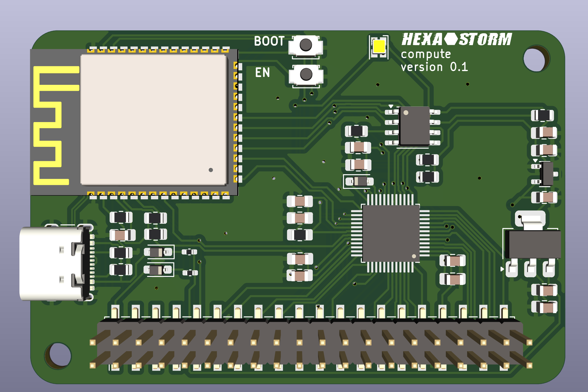This screenshot has height=392, width=588.
Task: Select the beige wireless module shield
Action: [x=154, y=120]
